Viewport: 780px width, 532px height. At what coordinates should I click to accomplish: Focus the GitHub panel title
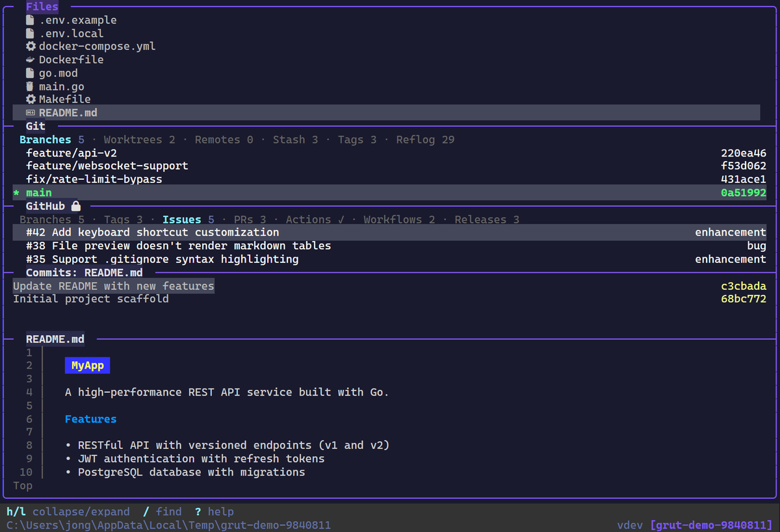45,206
